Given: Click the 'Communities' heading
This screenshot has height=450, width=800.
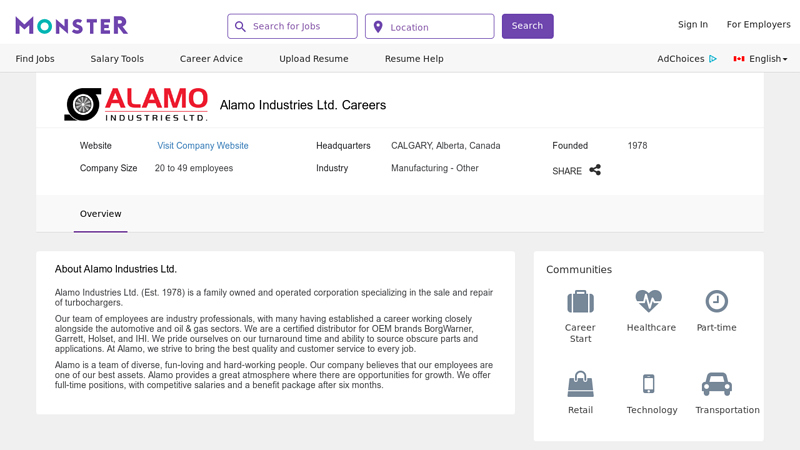Looking at the screenshot, I should (579, 269).
